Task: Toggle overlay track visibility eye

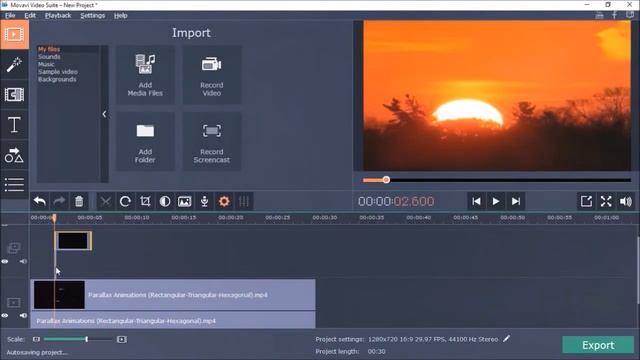Action: (5, 261)
